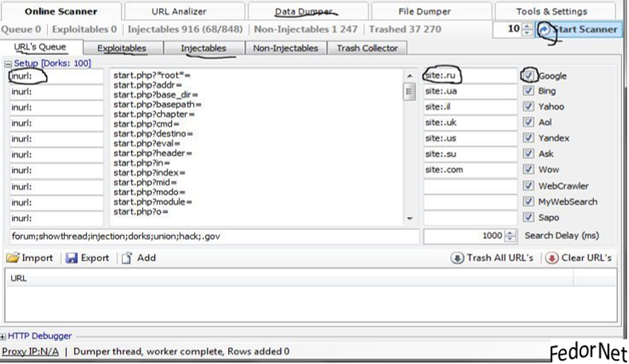
Task: Open the Tools & Settings tab
Action: coord(555,11)
